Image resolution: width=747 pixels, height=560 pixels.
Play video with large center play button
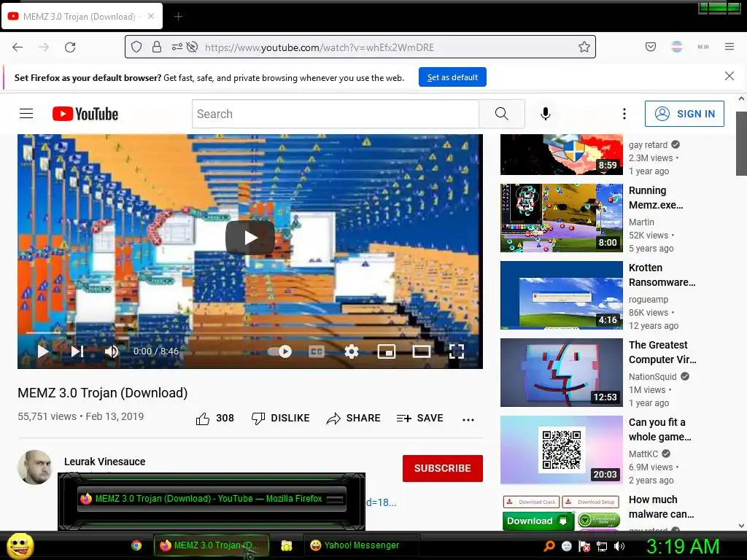coord(250,238)
